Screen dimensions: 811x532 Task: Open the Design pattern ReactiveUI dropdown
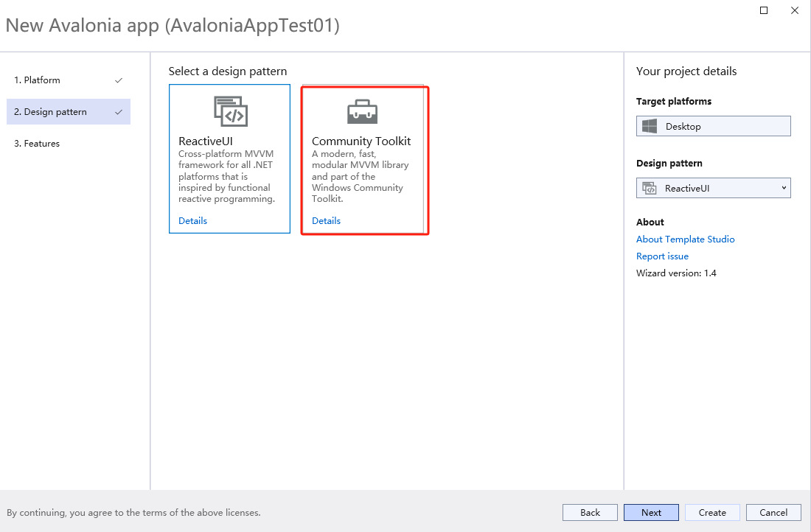pos(713,188)
